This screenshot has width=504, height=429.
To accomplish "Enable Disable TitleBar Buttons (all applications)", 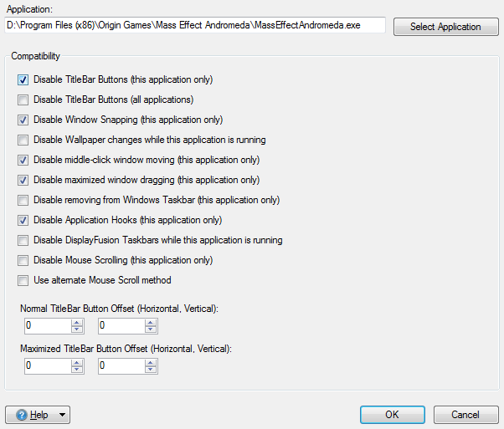I will point(23,100).
